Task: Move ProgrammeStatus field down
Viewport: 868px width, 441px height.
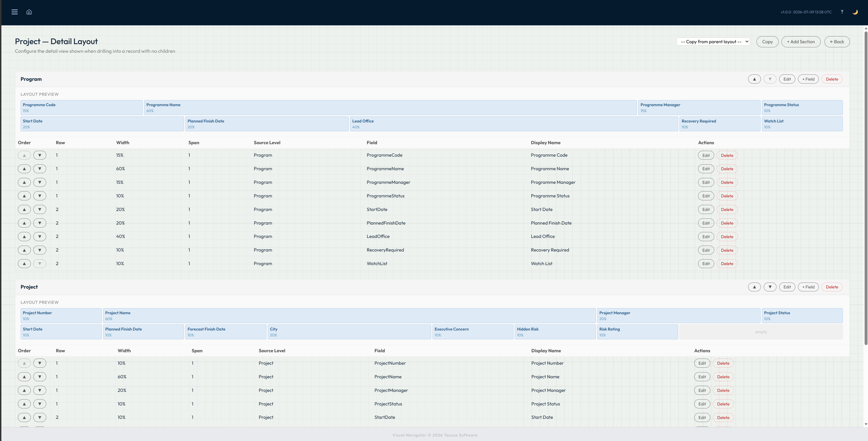Action: (x=40, y=196)
